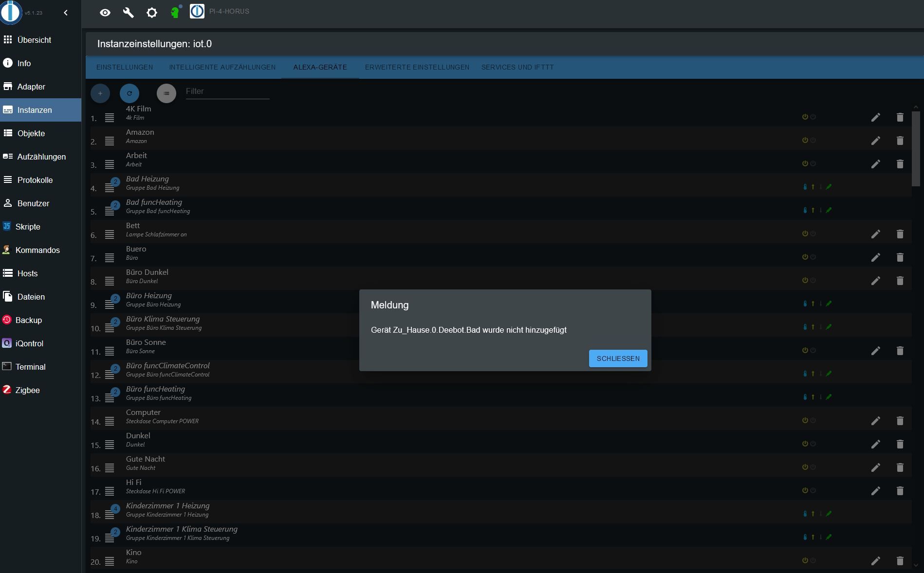Edit the Büro Dunkel device

pyautogui.click(x=875, y=281)
